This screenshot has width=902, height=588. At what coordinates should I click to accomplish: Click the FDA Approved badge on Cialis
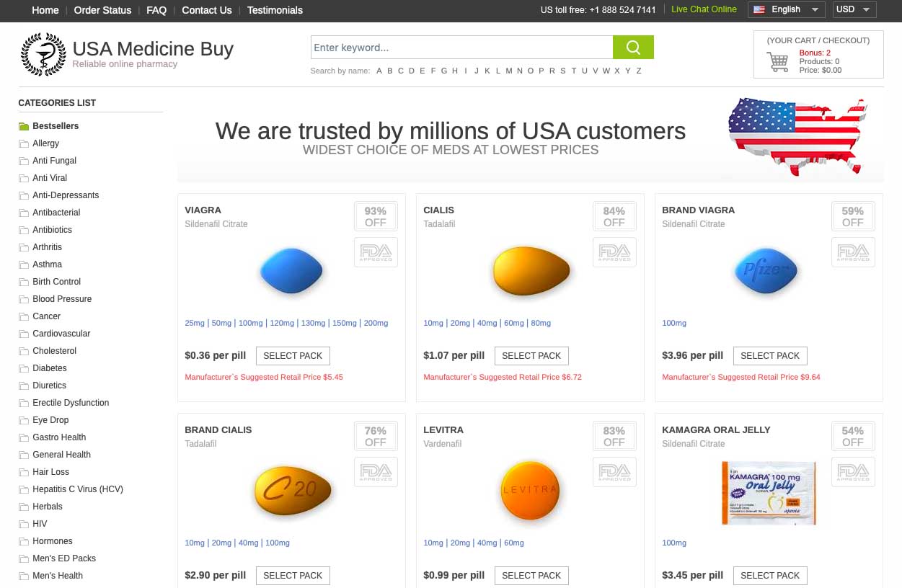click(x=614, y=252)
